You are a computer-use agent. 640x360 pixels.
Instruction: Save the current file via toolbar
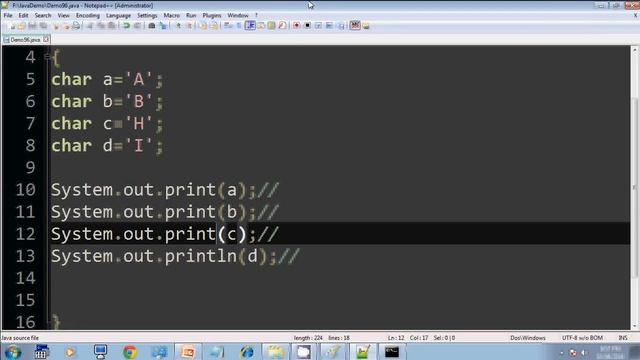(32, 26)
